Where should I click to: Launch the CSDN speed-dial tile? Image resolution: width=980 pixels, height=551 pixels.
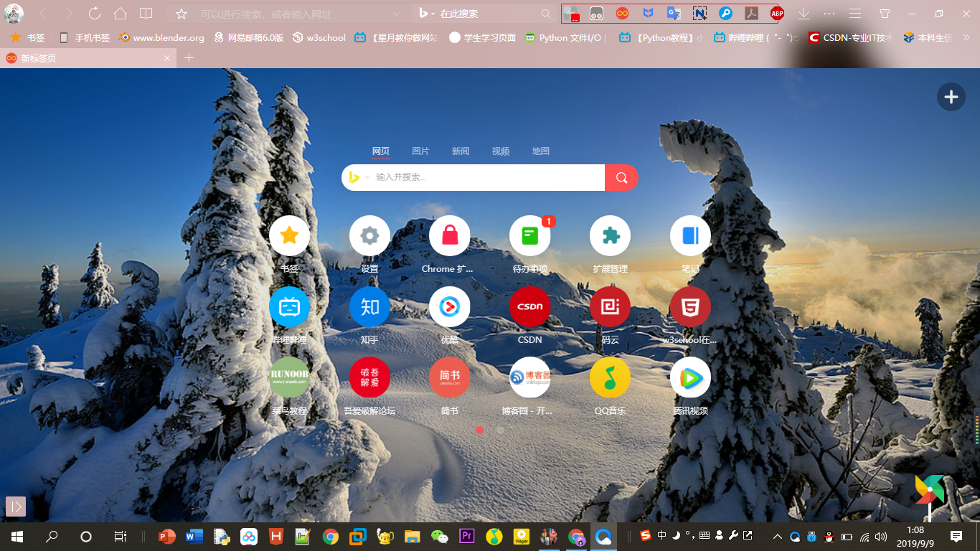pyautogui.click(x=530, y=307)
